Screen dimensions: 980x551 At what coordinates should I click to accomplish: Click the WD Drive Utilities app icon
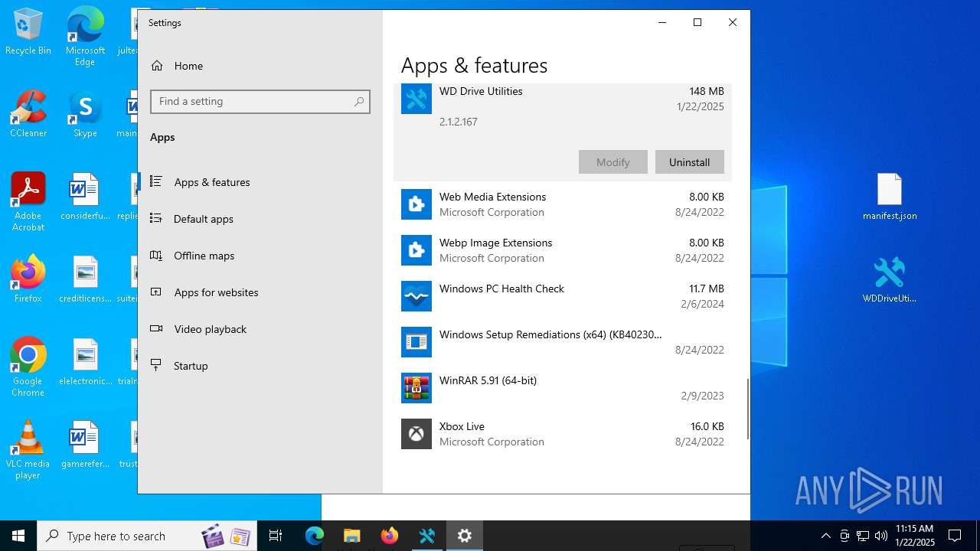416,99
